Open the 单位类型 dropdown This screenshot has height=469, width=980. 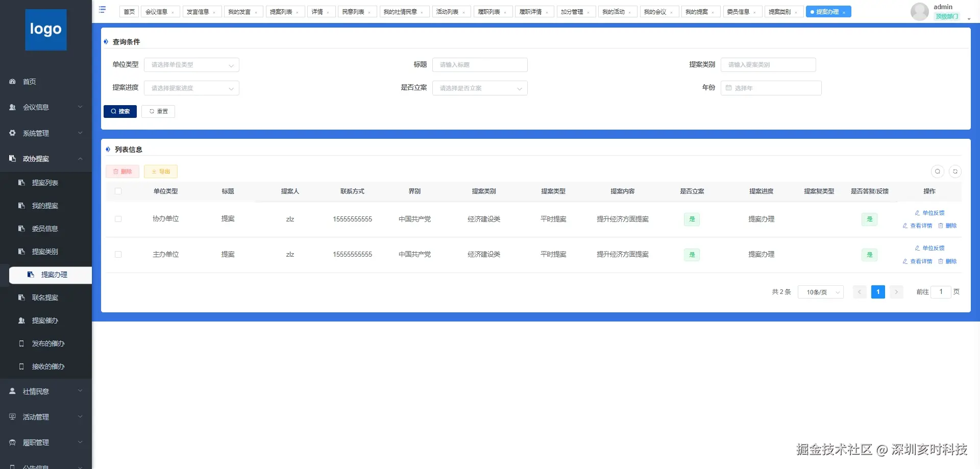[x=191, y=65]
